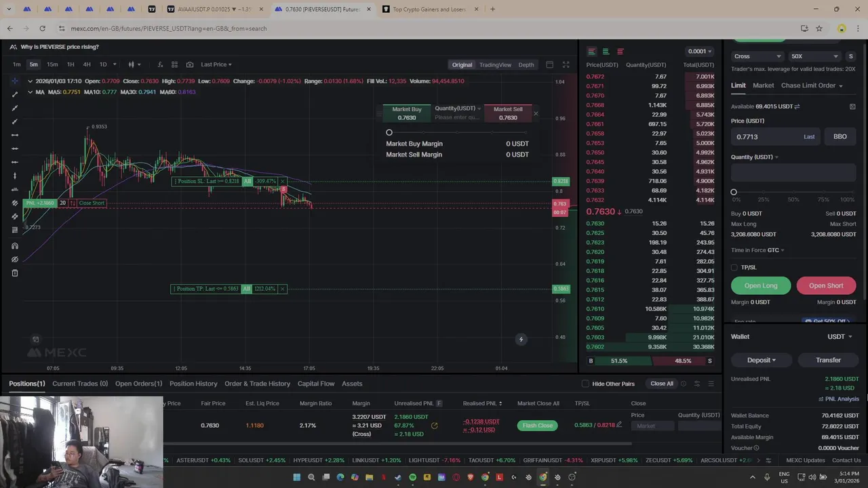Switch chart to Original view
The height and width of the screenshot is (488, 868).
[x=462, y=64]
